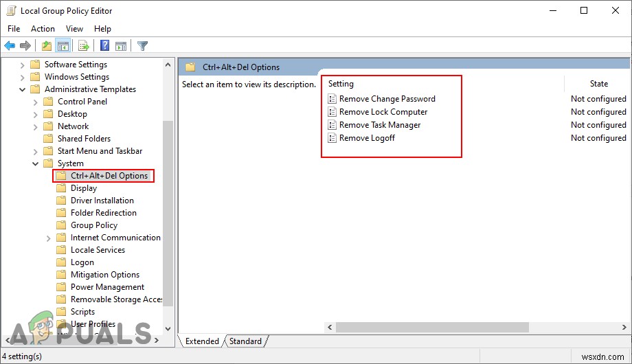Viewport: 632px width, 364px height.
Task: Select the Remove Logoff setting
Action: [x=368, y=138]
